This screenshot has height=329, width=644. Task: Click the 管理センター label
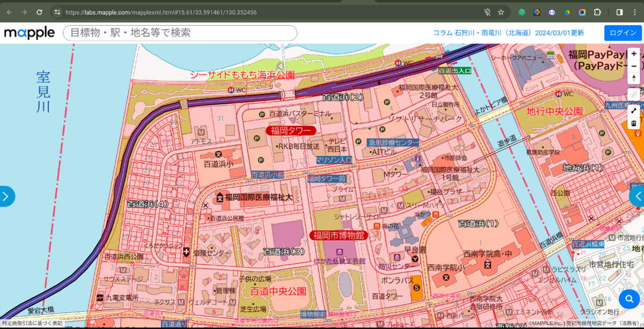[212, 252]
